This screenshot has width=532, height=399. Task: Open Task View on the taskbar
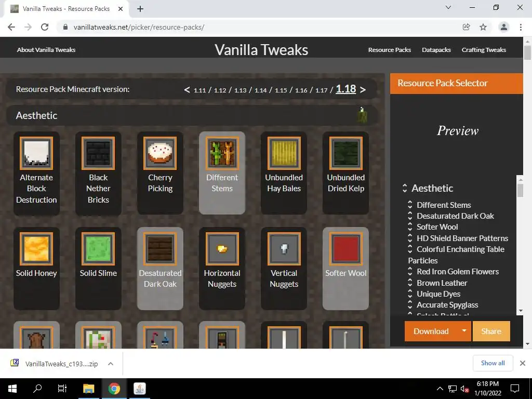pyautogui.click(x=62, y=389)
